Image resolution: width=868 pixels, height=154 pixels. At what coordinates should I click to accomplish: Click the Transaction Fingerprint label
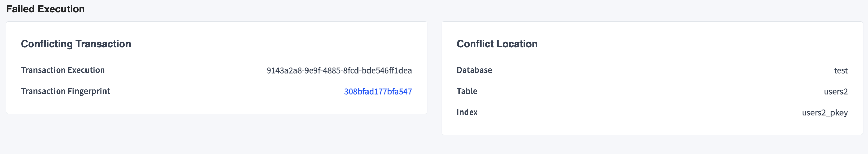(65, 91)
